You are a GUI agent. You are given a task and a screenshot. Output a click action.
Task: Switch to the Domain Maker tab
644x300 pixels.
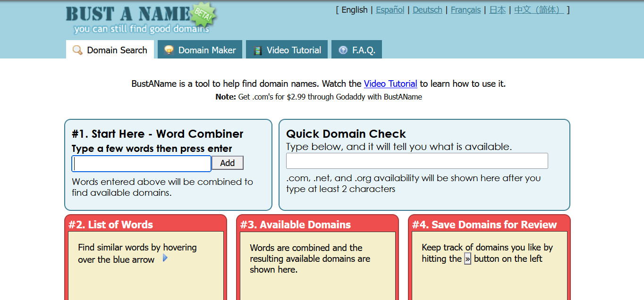point(200,50)
